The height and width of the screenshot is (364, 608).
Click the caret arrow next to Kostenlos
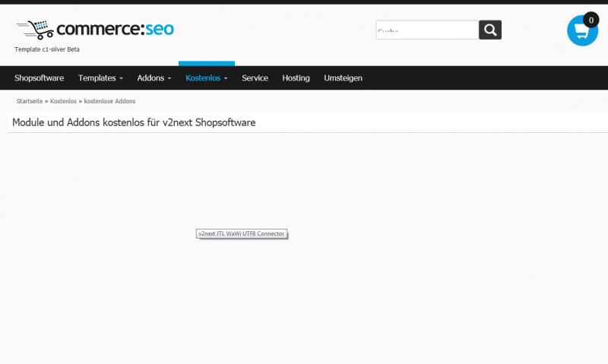point(226,79)
